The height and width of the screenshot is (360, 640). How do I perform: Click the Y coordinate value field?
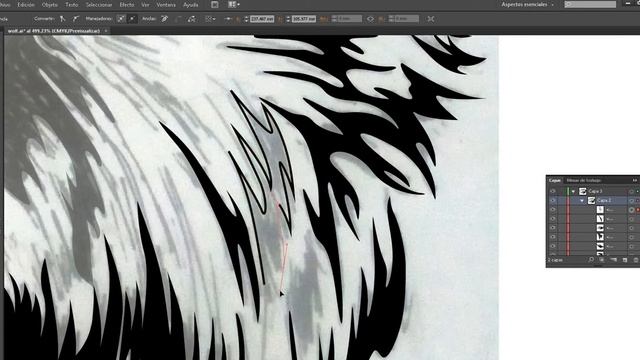pyautogui.click(x=304, y=19)
